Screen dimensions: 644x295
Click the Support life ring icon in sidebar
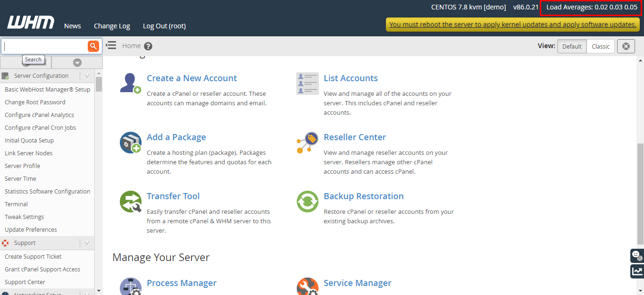5,243
